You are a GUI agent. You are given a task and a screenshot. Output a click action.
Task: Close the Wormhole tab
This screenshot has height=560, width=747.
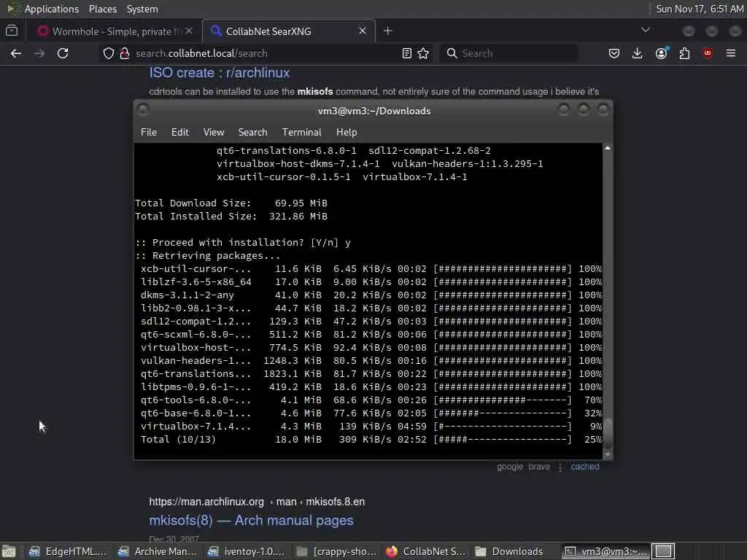(189, 31)
